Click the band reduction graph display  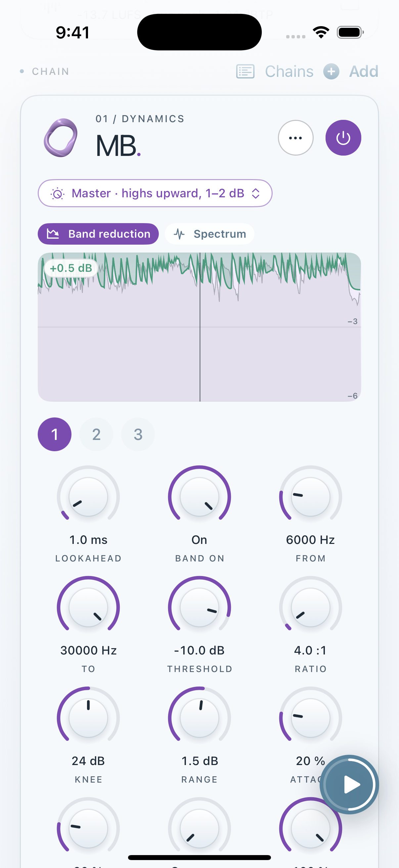coord(199,327)
